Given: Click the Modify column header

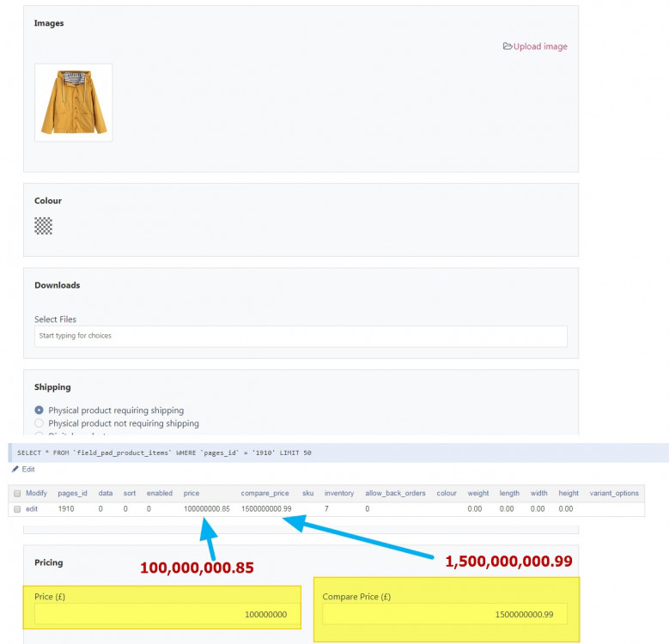Looking at the screenshot, I should (x=36, y=493).
